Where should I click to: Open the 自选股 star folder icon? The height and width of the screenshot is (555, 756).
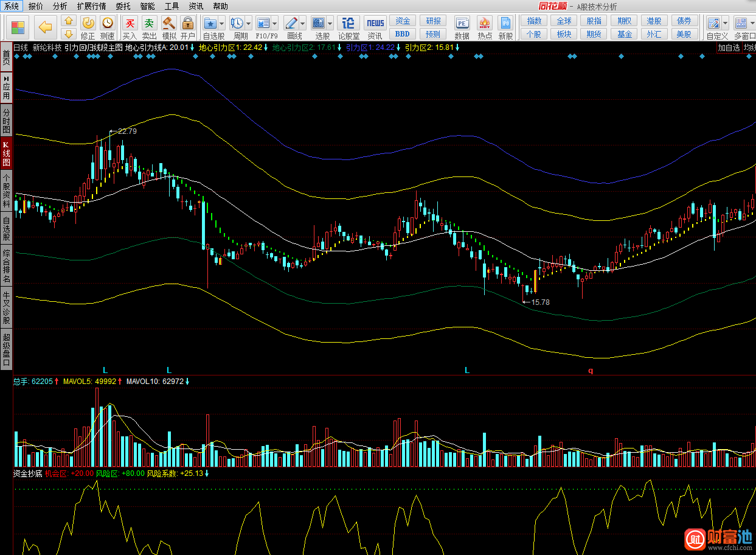pos(210,23)
